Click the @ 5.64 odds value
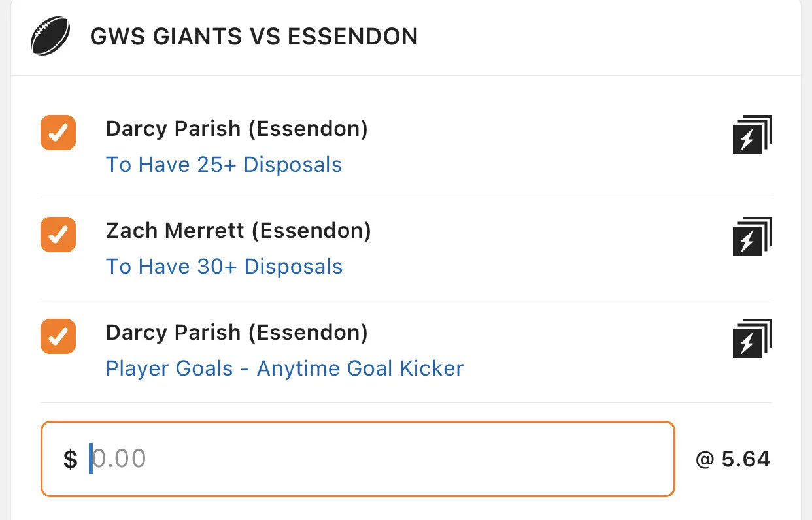 point(733,459)
